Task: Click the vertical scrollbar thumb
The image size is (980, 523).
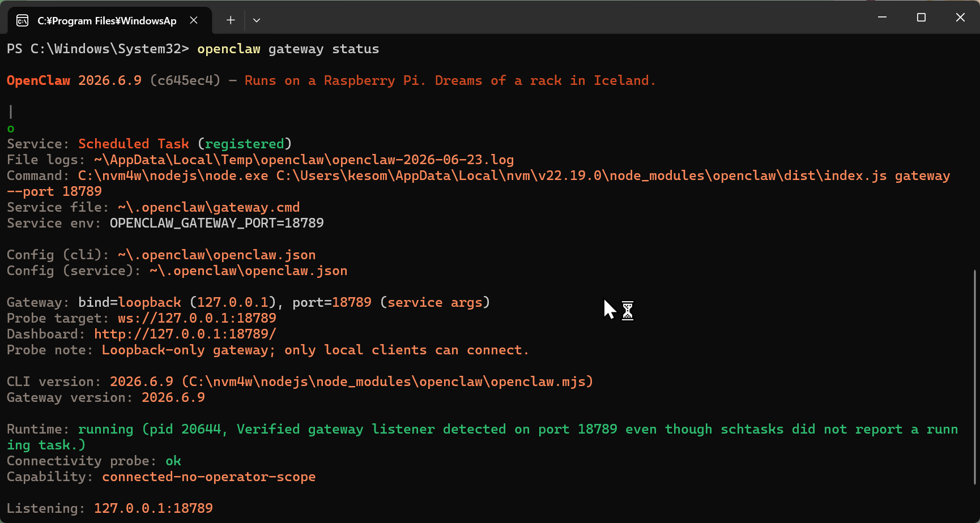Action: [975, 378]
